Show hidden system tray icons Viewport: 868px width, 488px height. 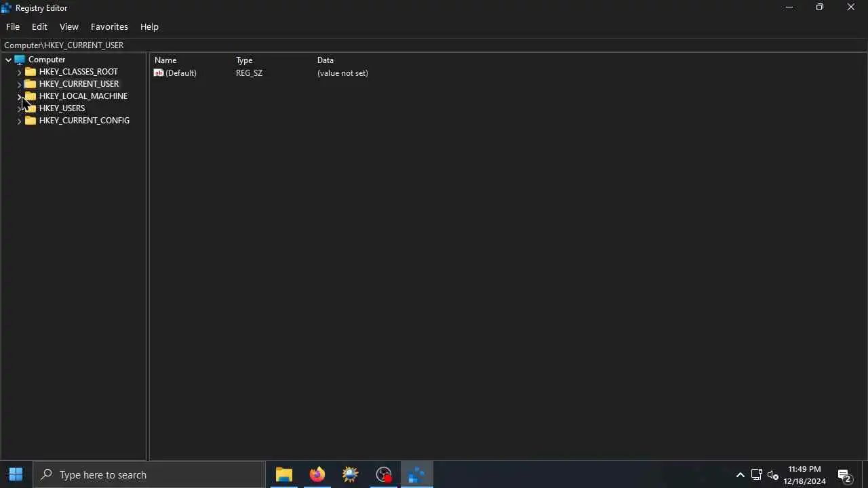tap(741, 474)
